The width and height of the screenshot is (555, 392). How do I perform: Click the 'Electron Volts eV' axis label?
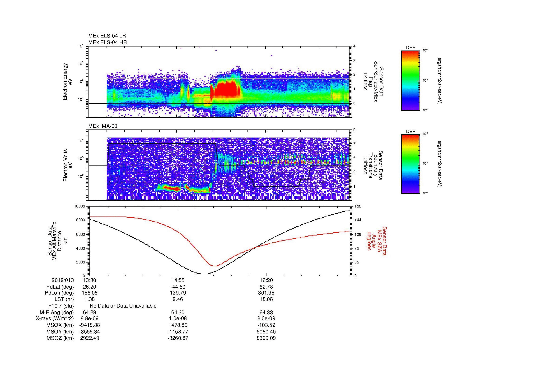(68, 166)
